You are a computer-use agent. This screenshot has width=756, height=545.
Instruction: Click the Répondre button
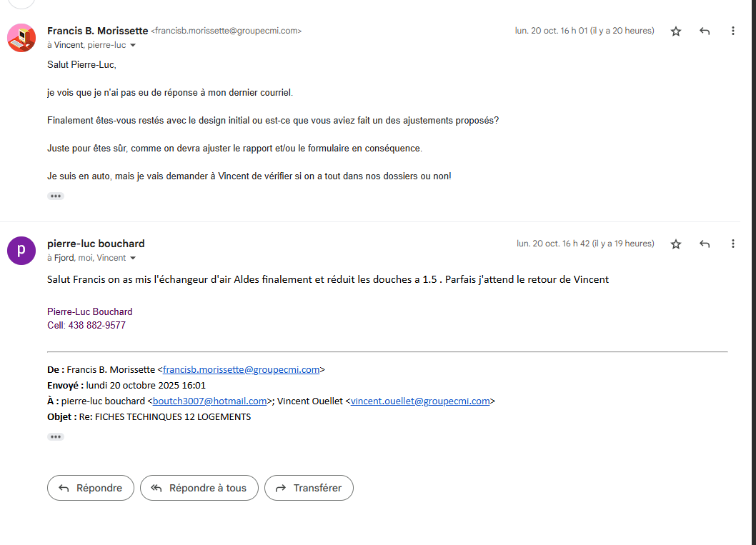[x=91, y=488]
